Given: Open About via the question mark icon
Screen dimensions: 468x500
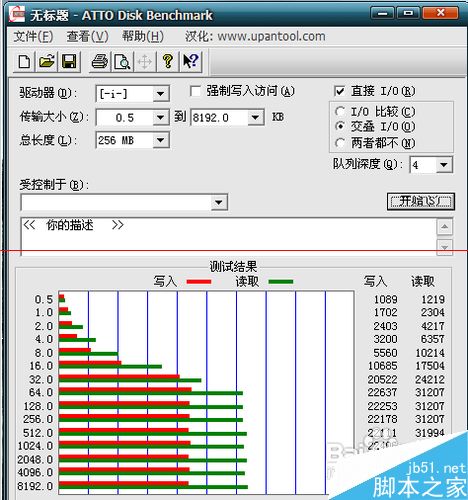Looking at the screenshot, I should (167, 62).
